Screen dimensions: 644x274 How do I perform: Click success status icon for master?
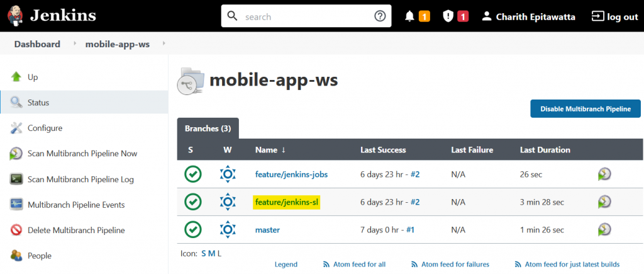pos(193,229)
